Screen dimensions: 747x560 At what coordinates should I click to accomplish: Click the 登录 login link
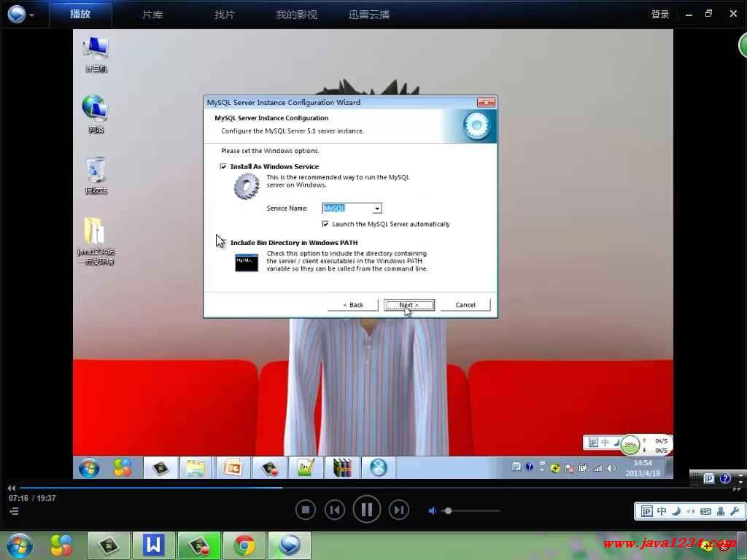(659, 15)
